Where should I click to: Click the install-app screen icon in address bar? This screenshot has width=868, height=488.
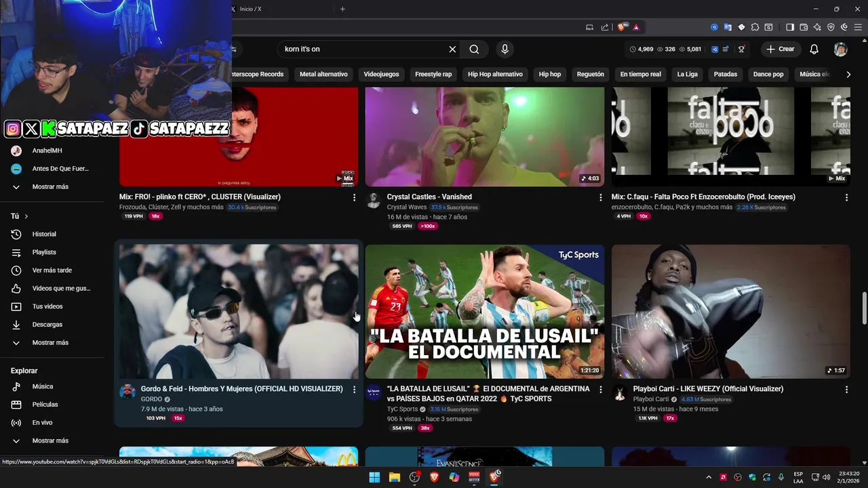pos(589,27)
